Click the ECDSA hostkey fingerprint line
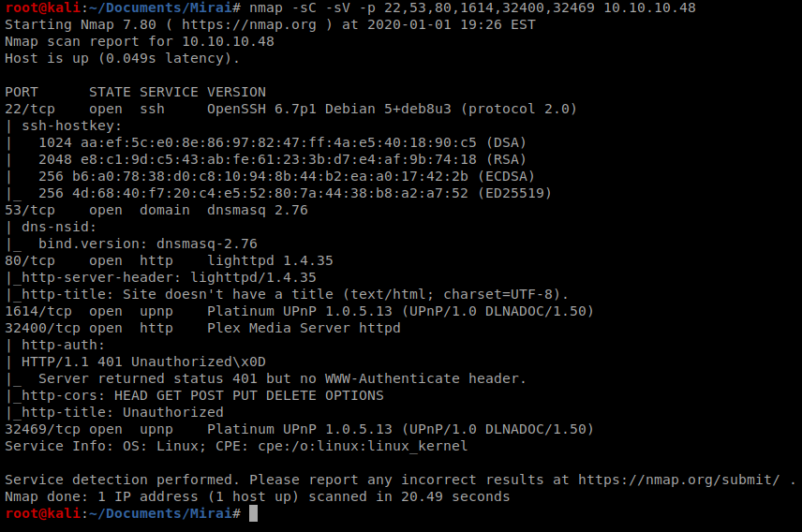Screen dimensions: 802x532 287,176
